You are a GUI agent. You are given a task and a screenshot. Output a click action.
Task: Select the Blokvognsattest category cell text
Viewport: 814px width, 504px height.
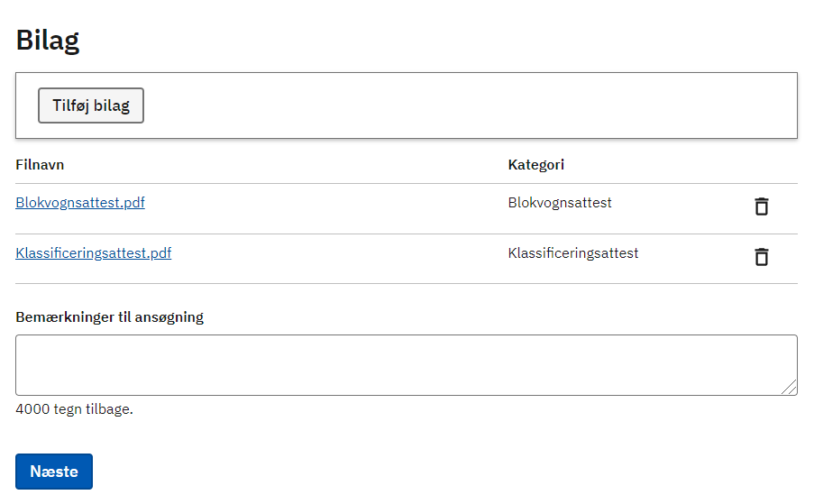(560, 203)
